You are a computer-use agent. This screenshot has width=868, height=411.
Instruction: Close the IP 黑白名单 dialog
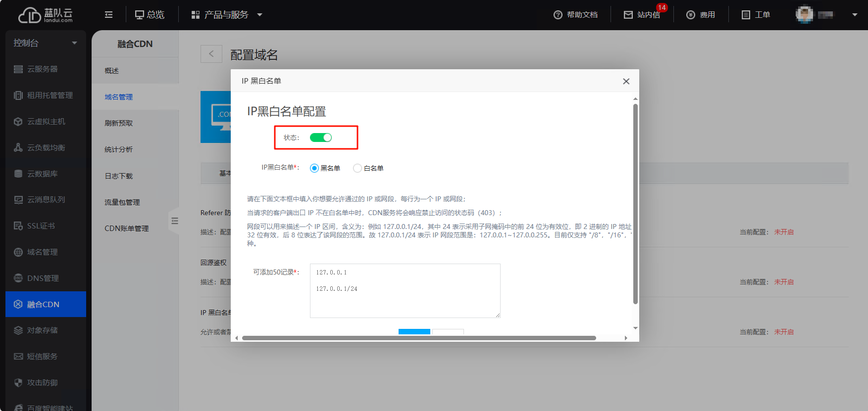[626, 81]
